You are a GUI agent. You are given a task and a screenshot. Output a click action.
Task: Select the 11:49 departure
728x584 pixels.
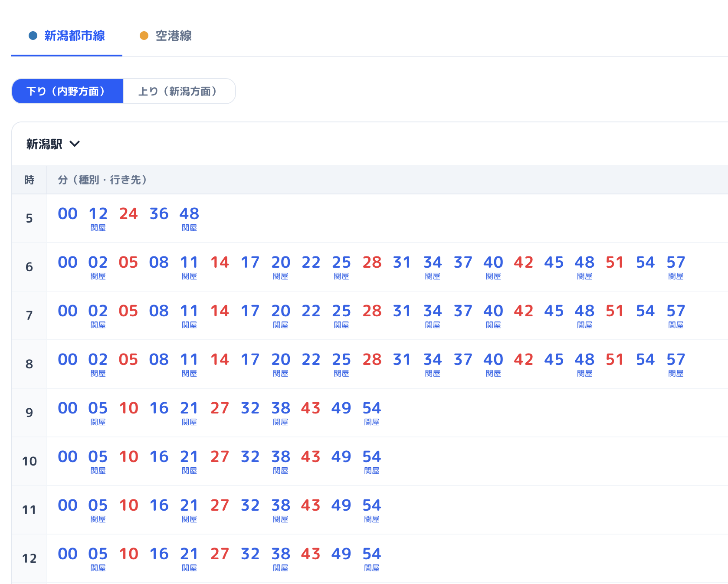click(x=341, y=505)
